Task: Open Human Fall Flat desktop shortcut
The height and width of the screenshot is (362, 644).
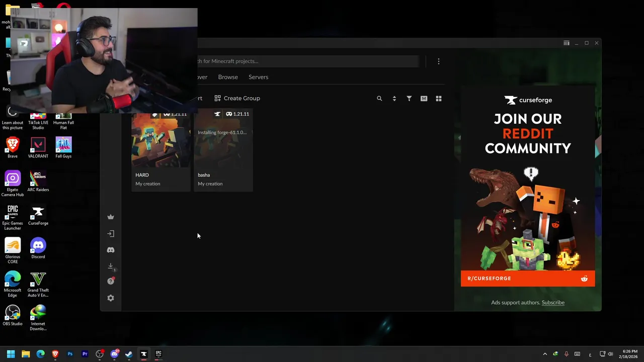Action: tap(63, 121)
